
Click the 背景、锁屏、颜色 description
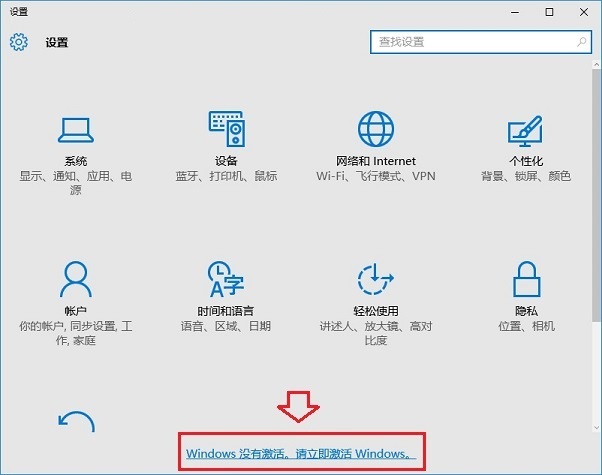click(x=526, y=176)
